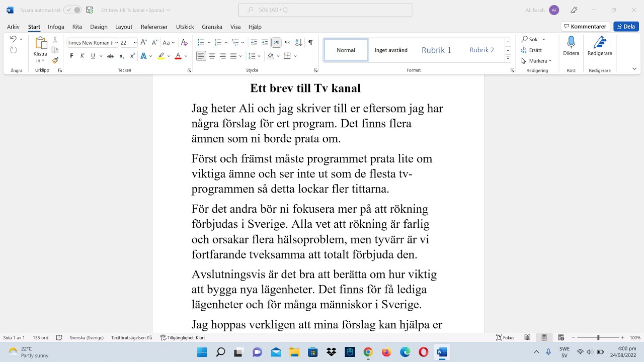Open Word from the Windows taskbar
The width and height of the screenshot is (644, 362).
[x=442, y=352]
